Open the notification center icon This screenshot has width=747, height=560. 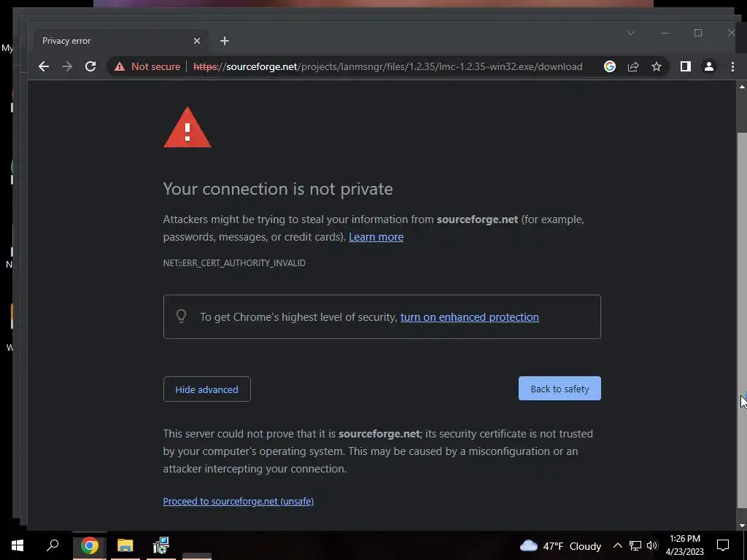(x=723, y=545)
